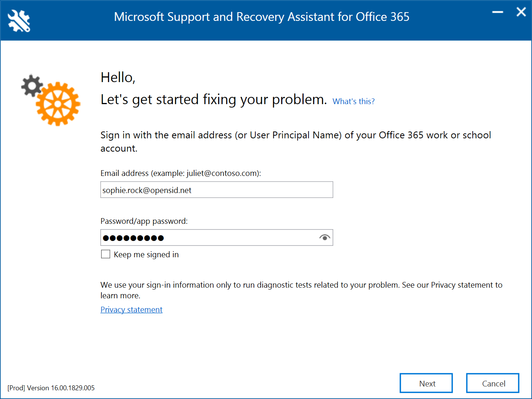Screen dimensions: 532x399
Task: Click the 'Keep me signed in' label text
Action: coord(146,255)
